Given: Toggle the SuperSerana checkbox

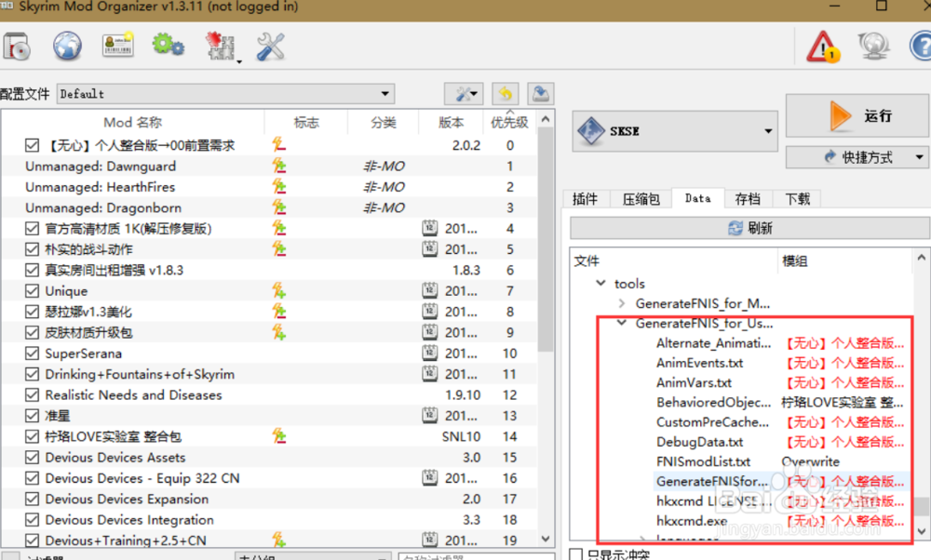Looking at the screenshot, I should pos(32,353).
